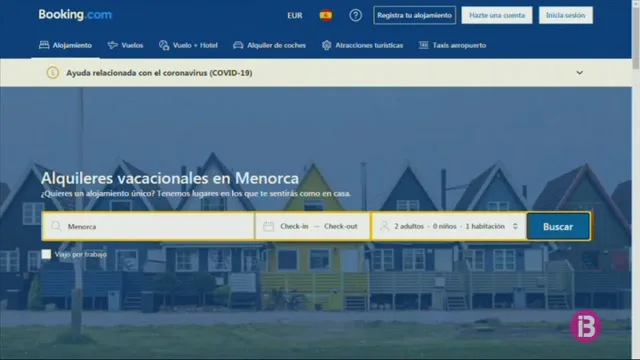Open the EUR currency selector

point(295,16)
